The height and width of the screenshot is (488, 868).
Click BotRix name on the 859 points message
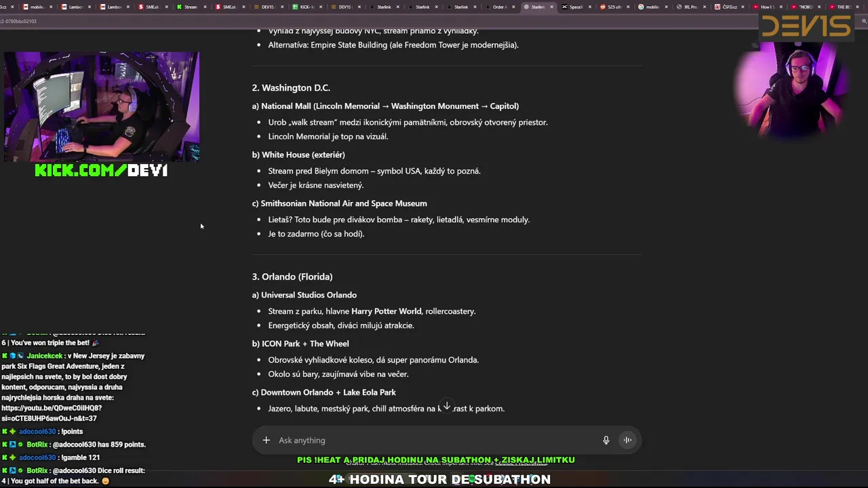click(37, 445)
